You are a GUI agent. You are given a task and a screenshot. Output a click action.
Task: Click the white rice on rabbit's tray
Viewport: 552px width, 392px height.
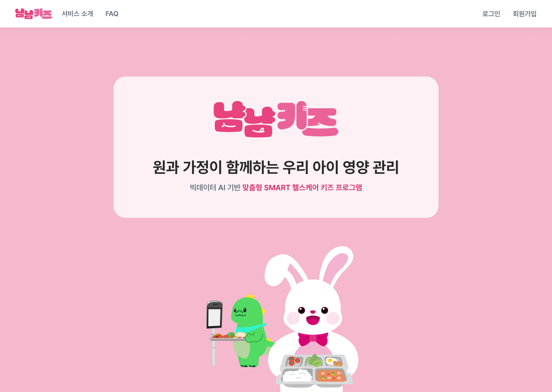coord(297,375)
